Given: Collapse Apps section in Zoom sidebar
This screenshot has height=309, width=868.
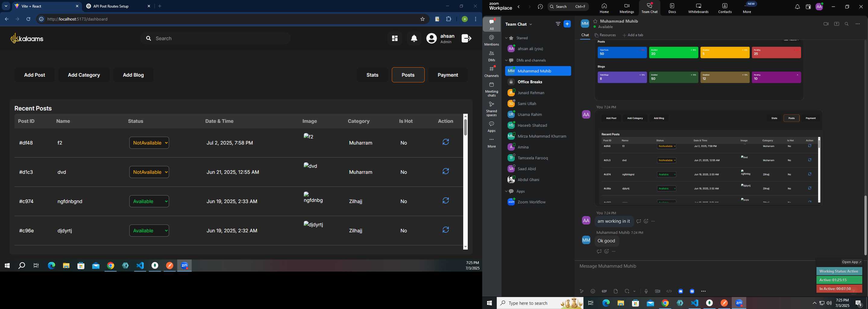Looking at the screenshot, I should click(x=506, y=191).
